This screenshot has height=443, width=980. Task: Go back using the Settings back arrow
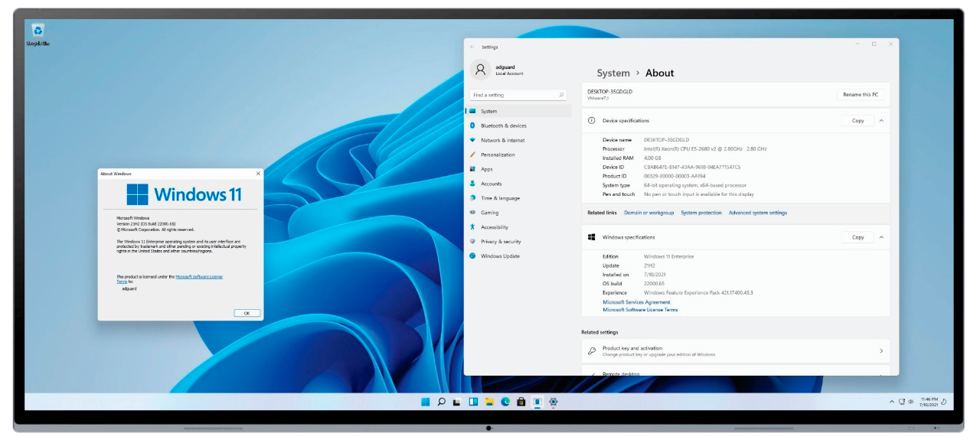click(x=472, y=47)
